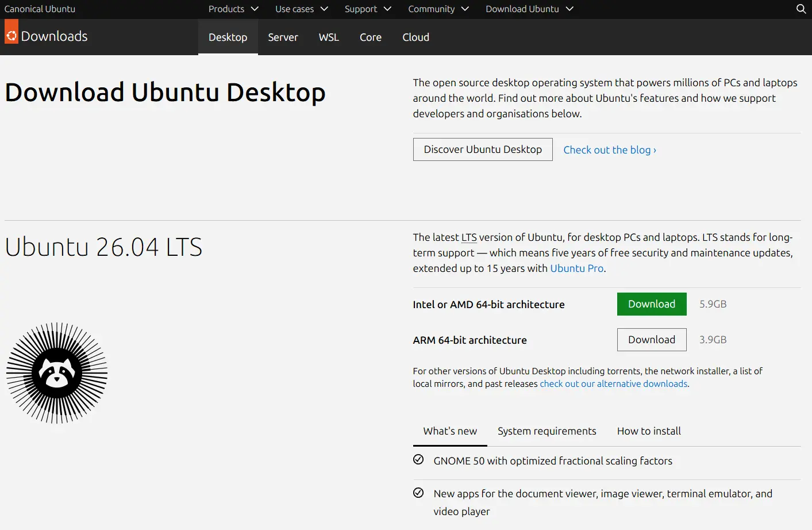812x530 pixels.
Task: Show the System requirements tab
Action: pos(547,431)
